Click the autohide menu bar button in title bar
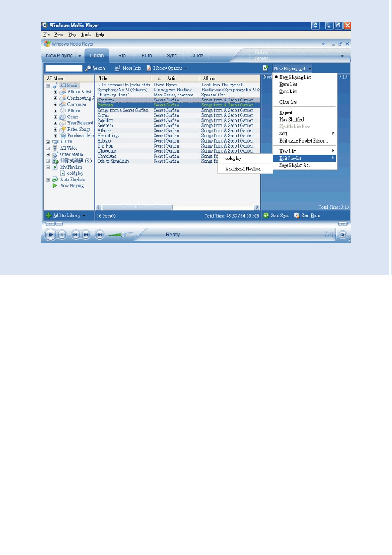392x555 pixels. click(315, 26)
